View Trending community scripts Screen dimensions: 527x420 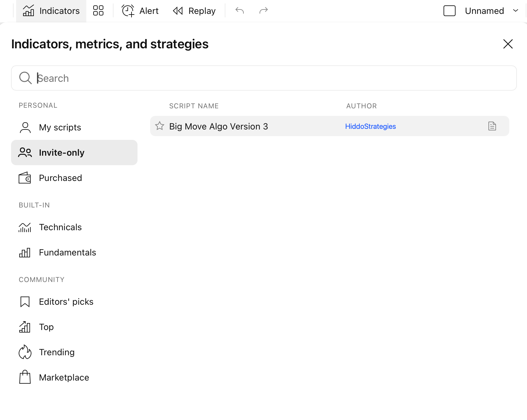(74, 352)
